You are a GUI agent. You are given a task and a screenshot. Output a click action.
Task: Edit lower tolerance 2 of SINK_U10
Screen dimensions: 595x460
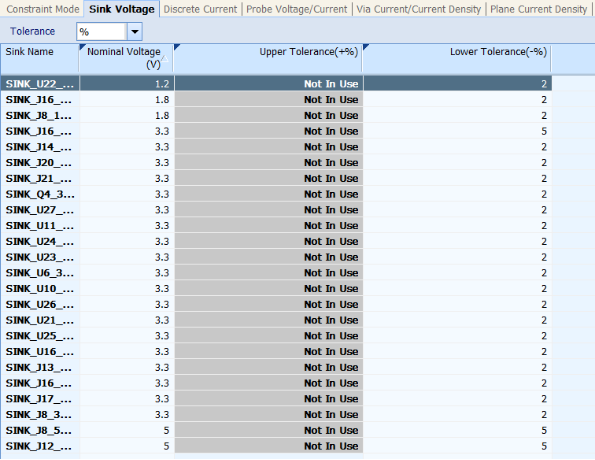pos(458,288)
